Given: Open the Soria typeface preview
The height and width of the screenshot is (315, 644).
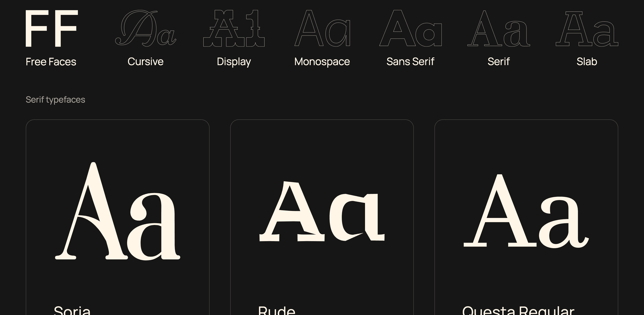Looking at the screenshot, I should point(118,211).
